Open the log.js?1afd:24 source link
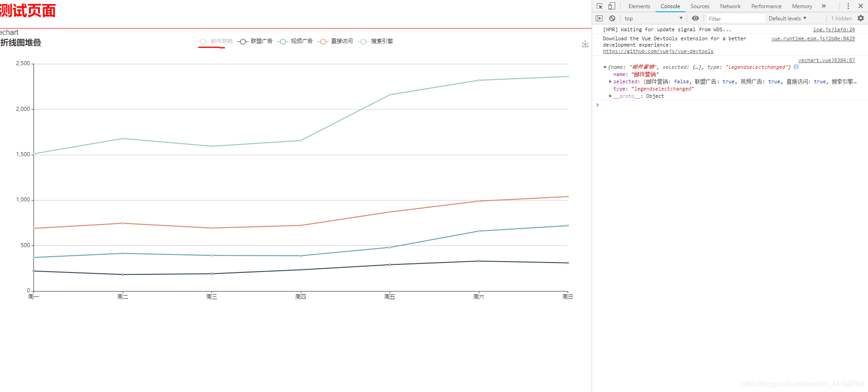 834,29
